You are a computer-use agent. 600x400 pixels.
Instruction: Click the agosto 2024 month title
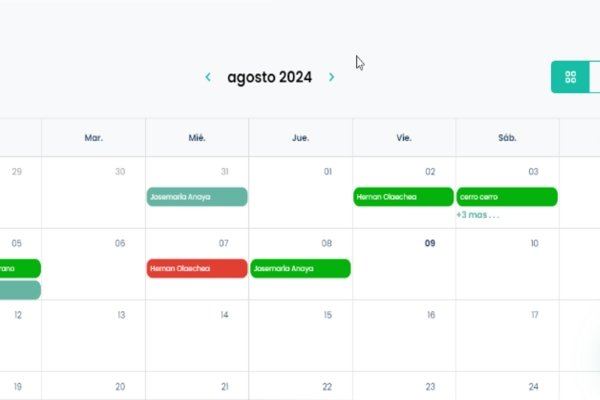[269, 77]
